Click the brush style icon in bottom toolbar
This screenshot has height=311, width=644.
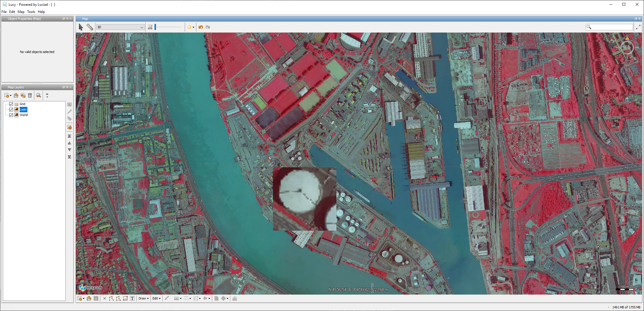coord(167,298)
